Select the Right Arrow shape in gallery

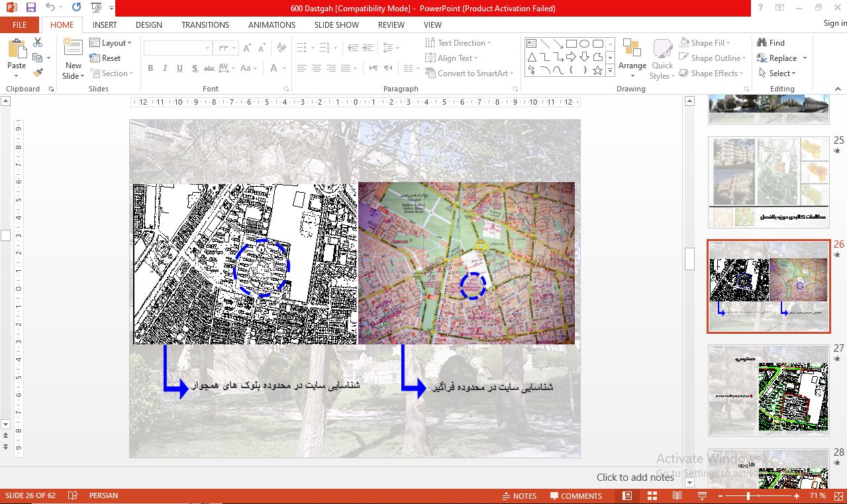(x=571, y=57)
